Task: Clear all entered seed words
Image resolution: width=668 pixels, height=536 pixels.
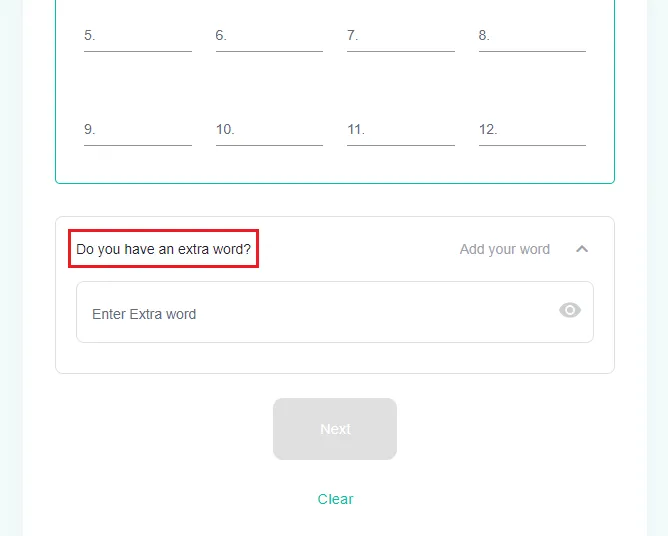Action: tap(335, 499)
